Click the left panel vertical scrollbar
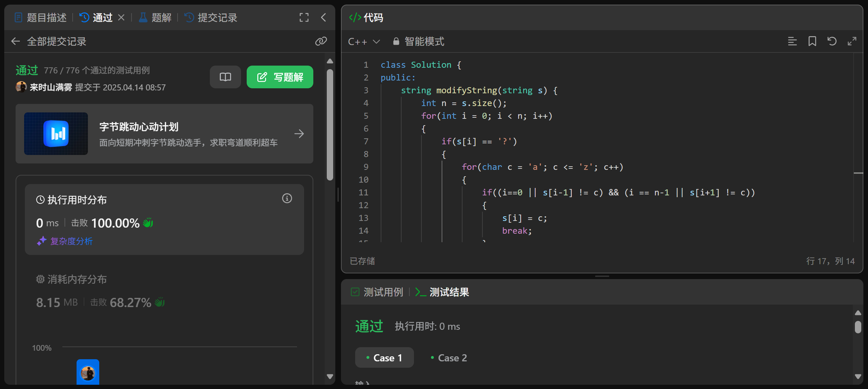868x389 pixels. 330,124
